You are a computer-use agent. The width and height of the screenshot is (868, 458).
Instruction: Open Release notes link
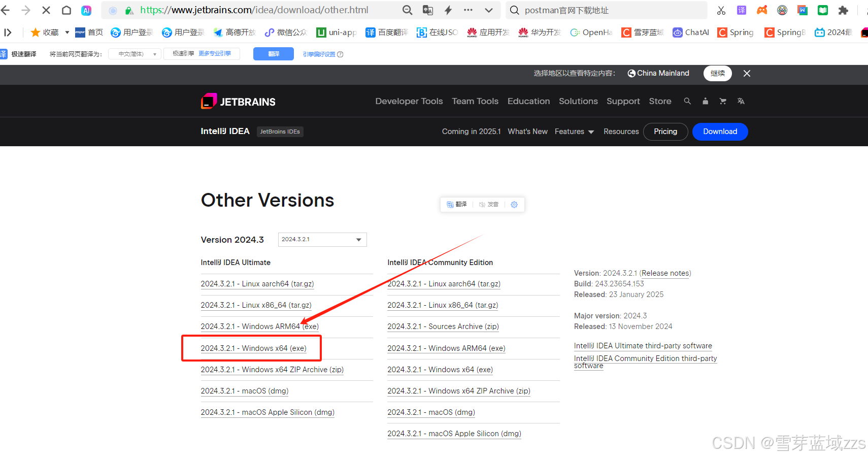[x=665, y=273]
